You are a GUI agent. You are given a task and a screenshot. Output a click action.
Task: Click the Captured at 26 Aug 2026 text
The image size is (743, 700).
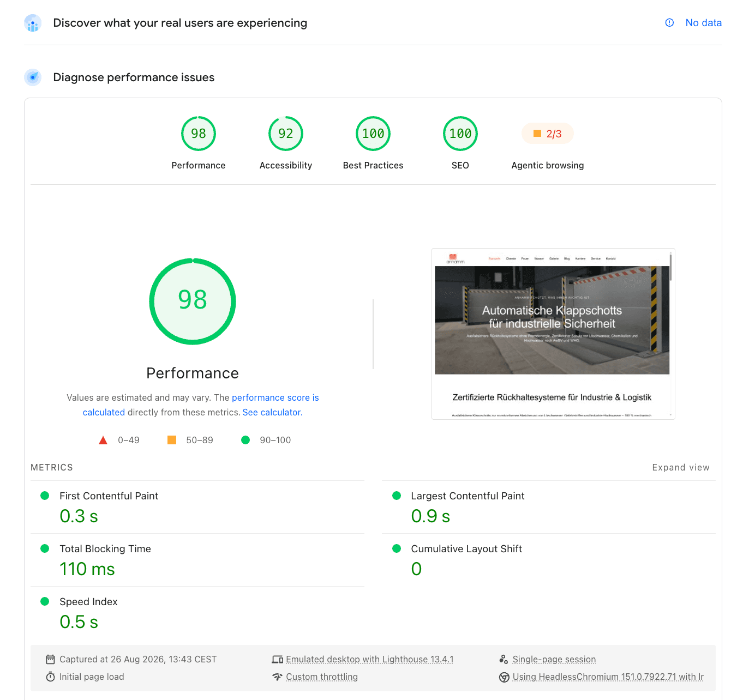tap(138, 659)
